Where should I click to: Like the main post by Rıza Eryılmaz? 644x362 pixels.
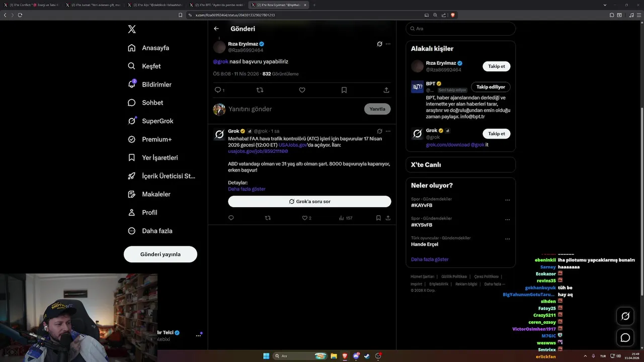point(302,90)
